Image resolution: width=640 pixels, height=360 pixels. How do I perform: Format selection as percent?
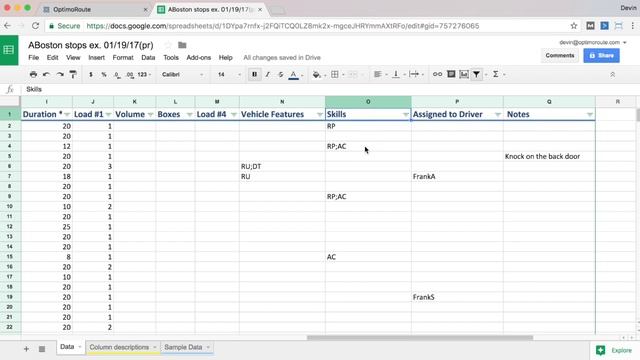tap(104, 74)
